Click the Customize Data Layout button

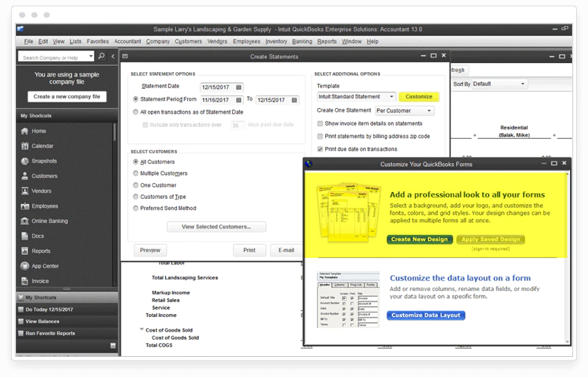426,315
